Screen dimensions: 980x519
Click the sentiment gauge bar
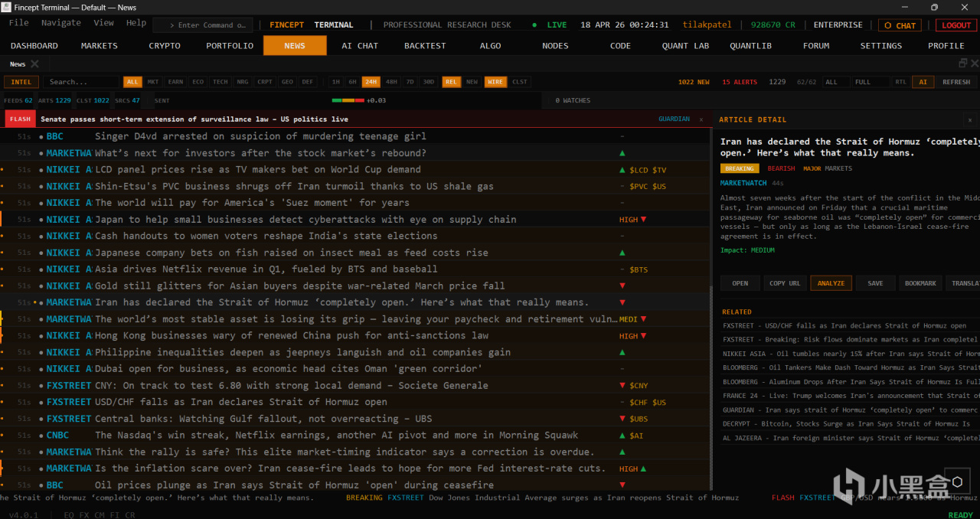click(348, 100)
